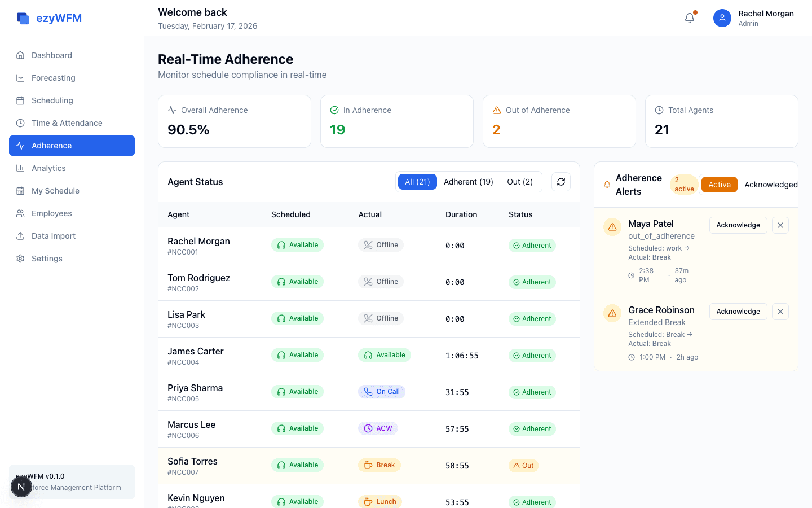Screen dimensions: 812x508
Task: Click the refresh icon in Agent Status panel
Action: tap(561, 182)
